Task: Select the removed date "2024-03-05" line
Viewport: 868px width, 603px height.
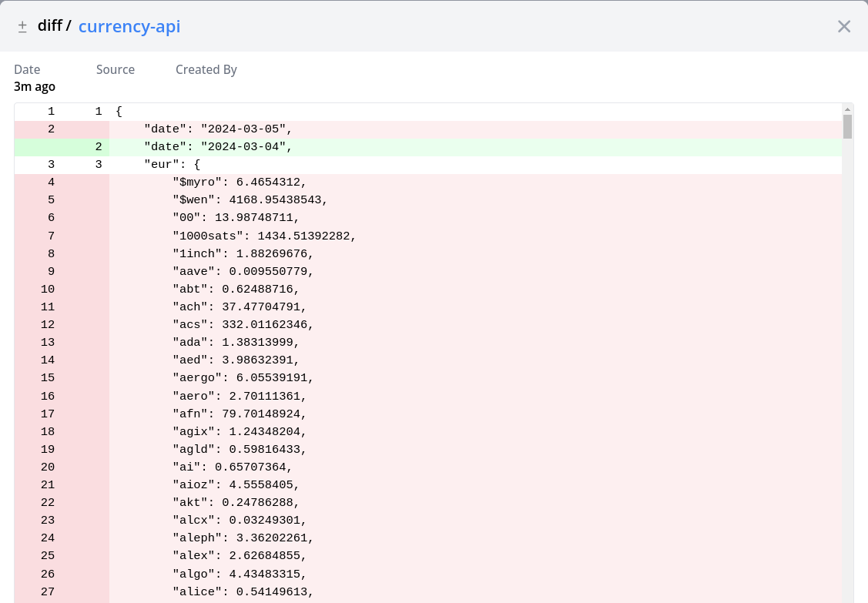Action: coord(218,129)
